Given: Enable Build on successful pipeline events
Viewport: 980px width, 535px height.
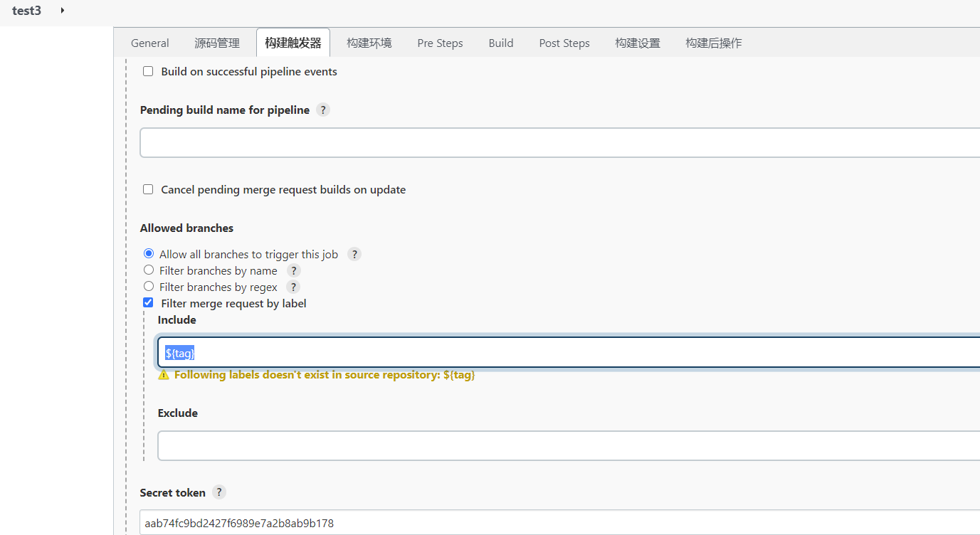Looking at the screenshot, I should 147,70.
